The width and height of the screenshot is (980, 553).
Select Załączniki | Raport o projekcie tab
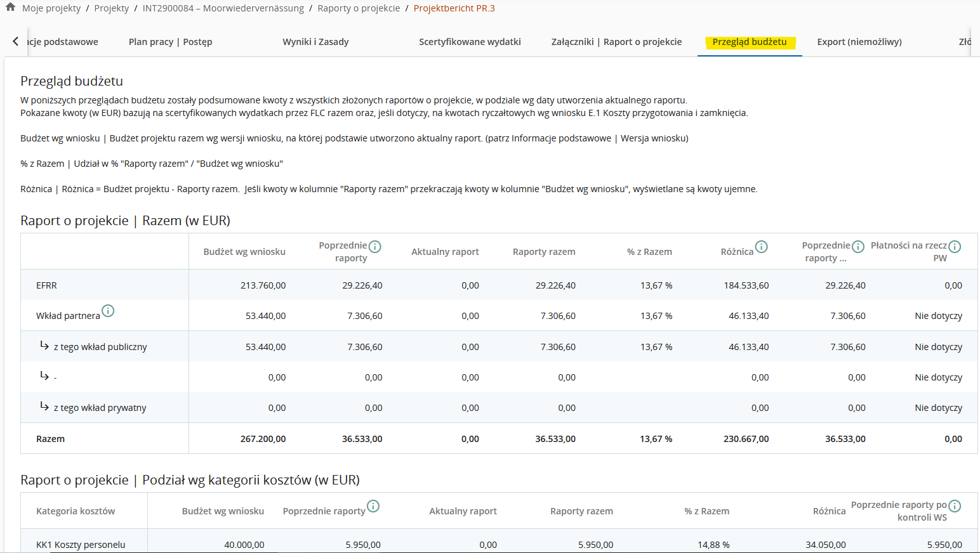point(616,42)
